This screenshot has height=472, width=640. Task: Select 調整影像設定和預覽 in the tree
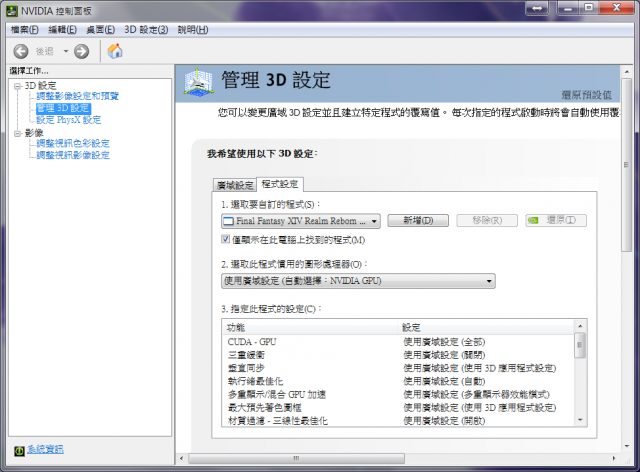click(x=78, y=96)
